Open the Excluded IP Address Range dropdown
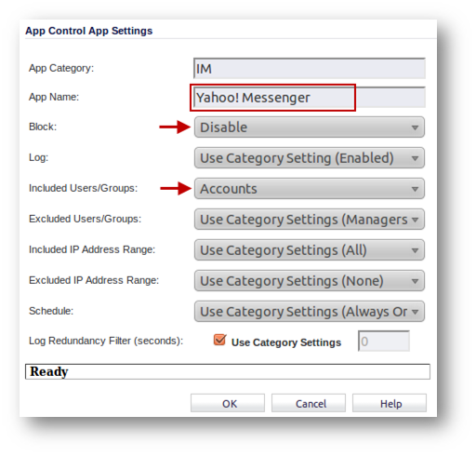 (x=310, y=281)
